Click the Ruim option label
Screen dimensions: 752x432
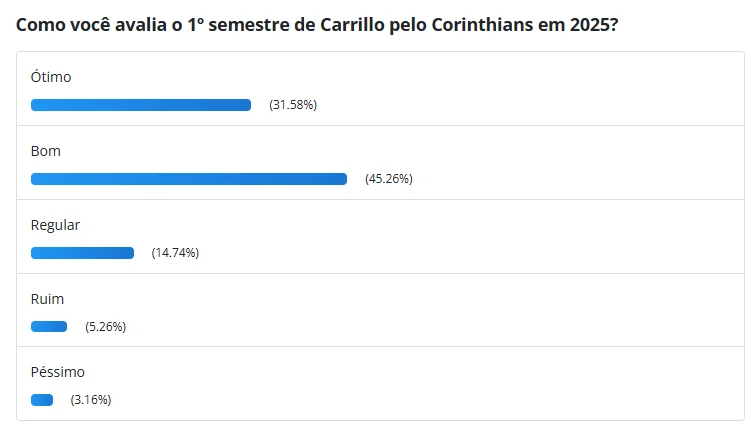47,299
